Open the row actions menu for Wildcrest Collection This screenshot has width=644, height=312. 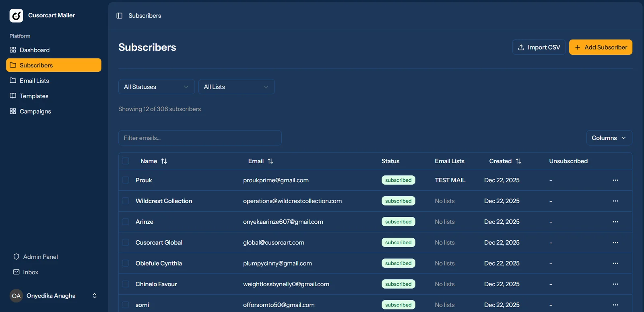pyautogui.click(x=615, y=201)
